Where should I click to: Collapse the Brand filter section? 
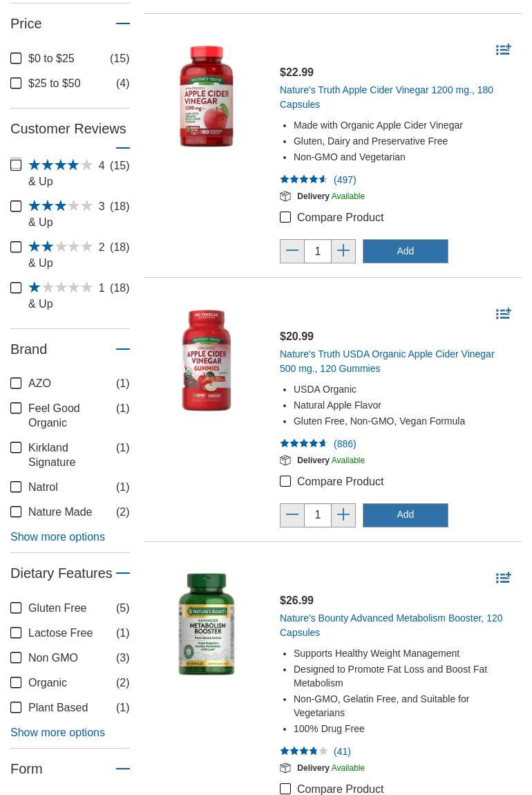[123, 349]
